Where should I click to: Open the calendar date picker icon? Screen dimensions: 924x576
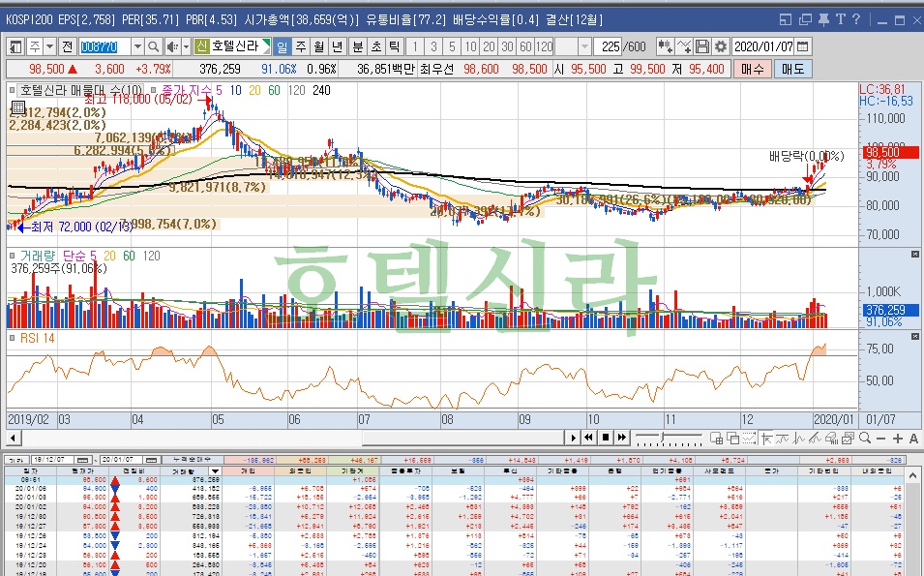[803, 46]
